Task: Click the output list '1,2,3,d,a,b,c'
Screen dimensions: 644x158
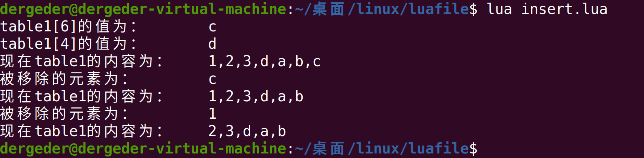Action: pyautogui.click(x=265, y=61)
